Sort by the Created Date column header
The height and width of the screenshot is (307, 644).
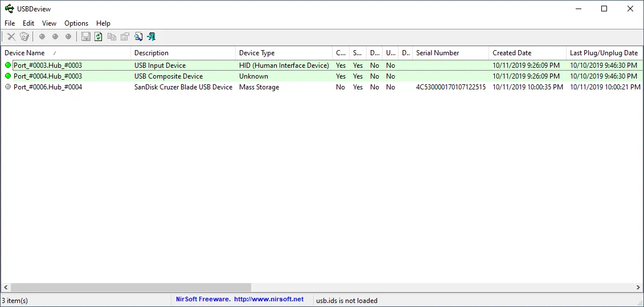coord(527,52)
